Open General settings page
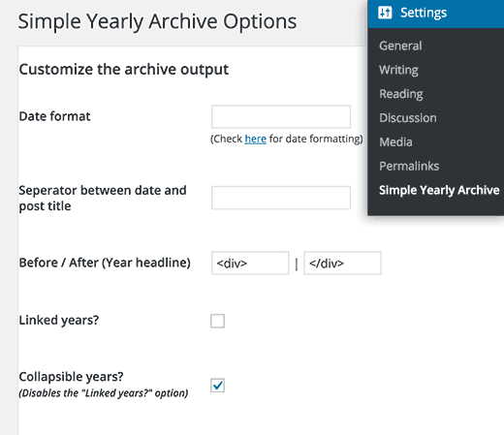Image resolution: width=504 pixels, height=435 pixels. (400, 46)
